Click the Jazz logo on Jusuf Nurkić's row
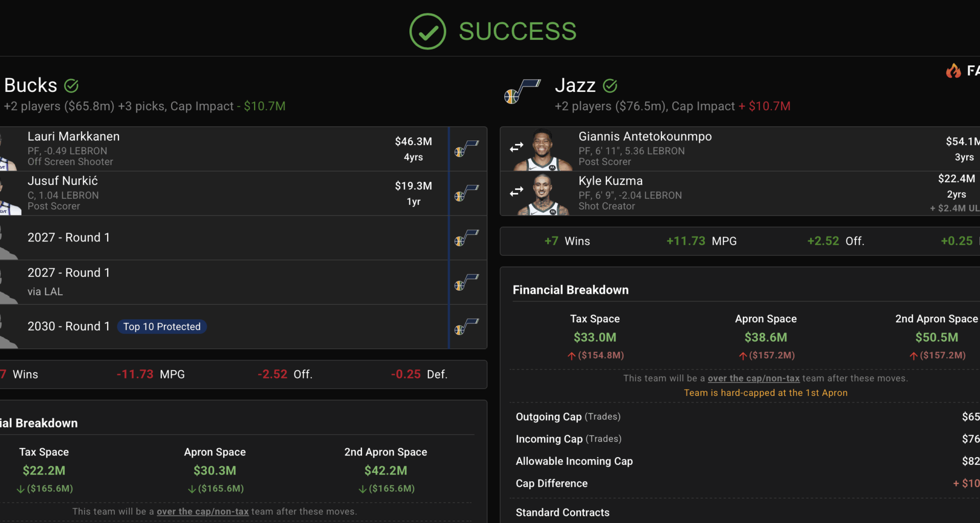Screen dimensions: 980x523 pyautogui.click(x=467, y=193)
